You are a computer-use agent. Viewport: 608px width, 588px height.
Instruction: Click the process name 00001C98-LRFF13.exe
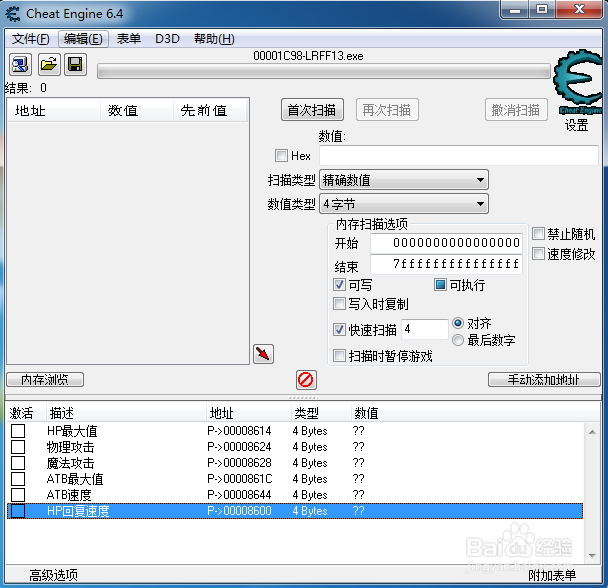pyautogui.click(x=308, y=56)
